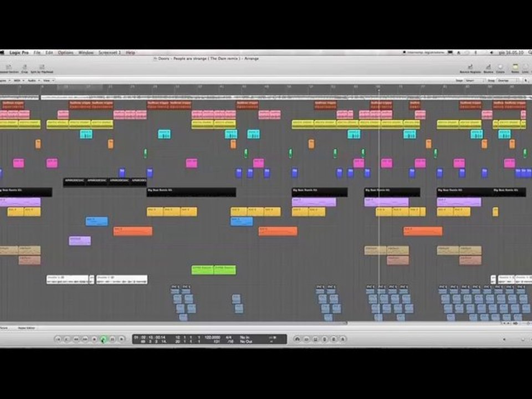Click the Split by Playhead icon
532x399 pixels.
42,69
